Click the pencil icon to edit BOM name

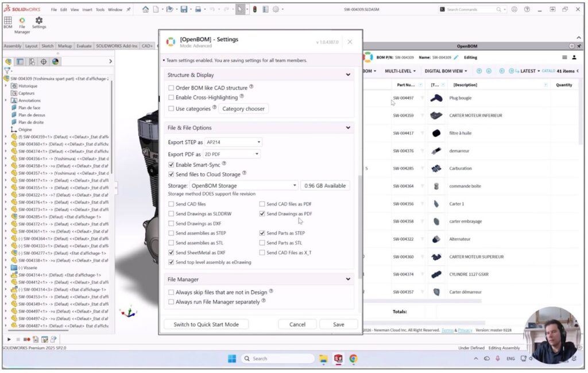(x=457, y=57)
